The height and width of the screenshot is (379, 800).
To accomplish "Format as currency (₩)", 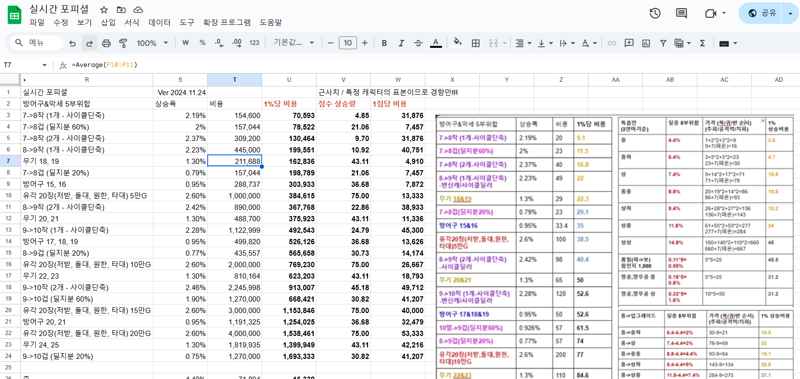I will [x=185, y=43].
